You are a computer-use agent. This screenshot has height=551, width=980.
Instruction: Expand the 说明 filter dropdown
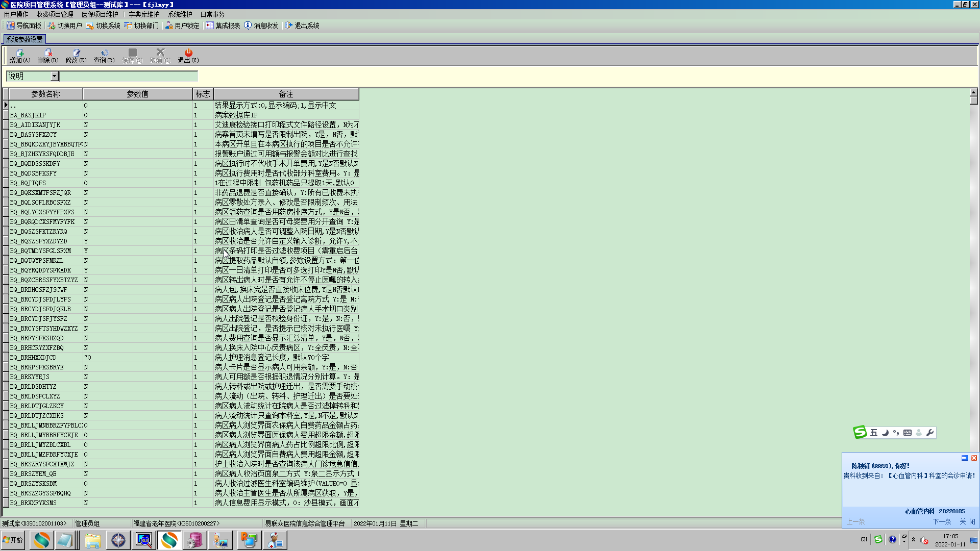click(55, 77)
